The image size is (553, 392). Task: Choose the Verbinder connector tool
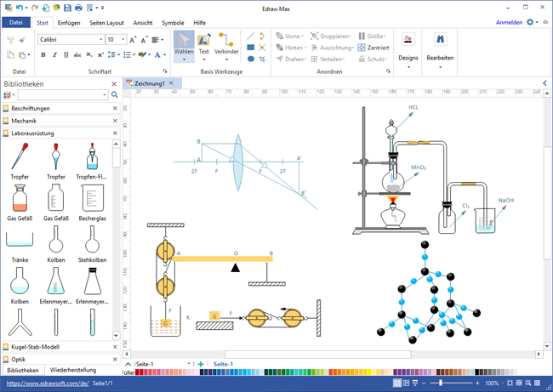pyautogui.click(x=226, y=46)
